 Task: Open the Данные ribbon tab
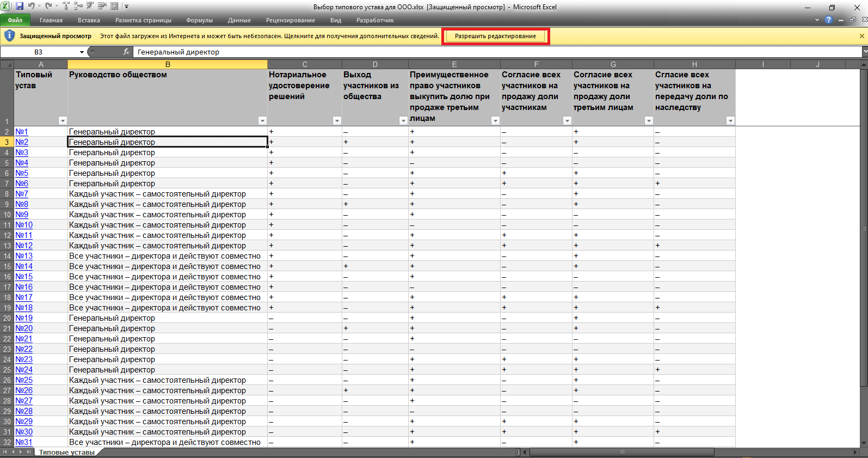tap(239, 20)
